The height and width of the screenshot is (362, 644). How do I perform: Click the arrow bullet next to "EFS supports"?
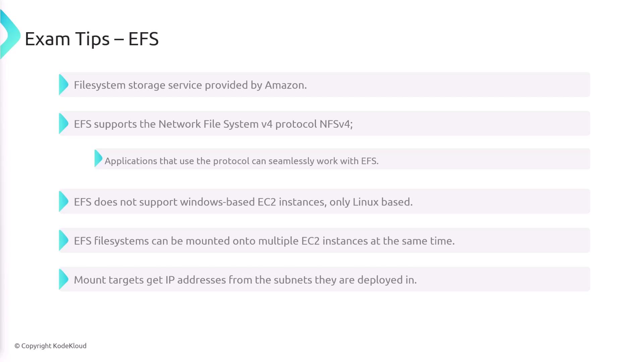pyautogui.click(x=63, y=124)
